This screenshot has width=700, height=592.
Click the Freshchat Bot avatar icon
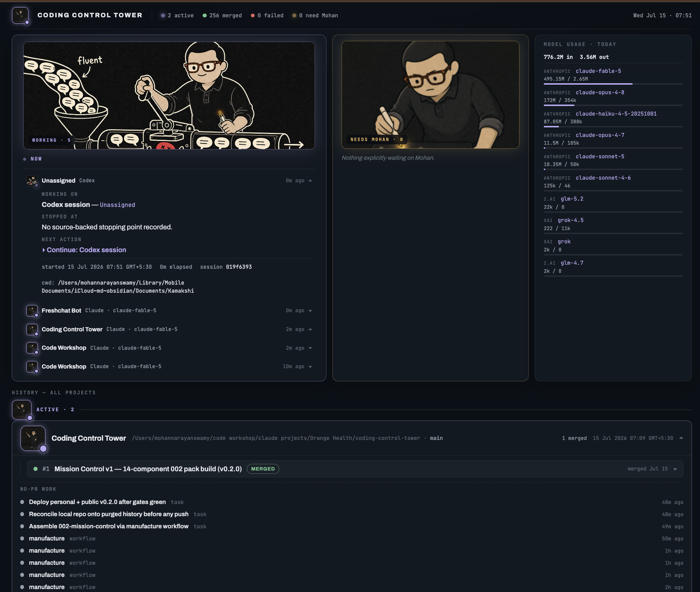(32, 311)
